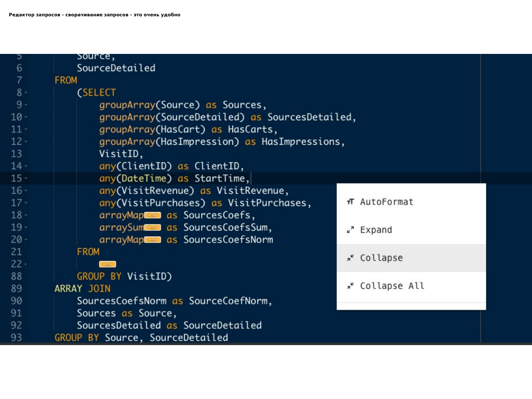Click the ARRAY JOIN keyword on line 89

(x=82, y=289)
